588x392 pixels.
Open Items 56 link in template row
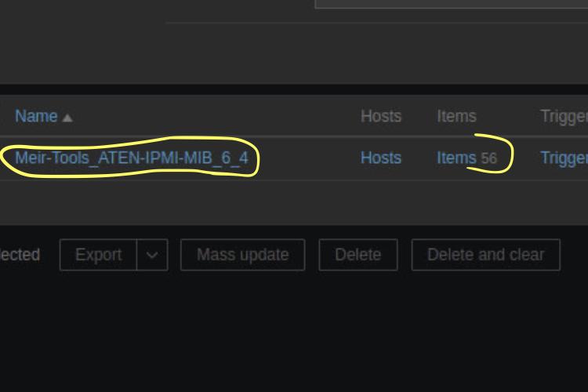pos(456,158)
